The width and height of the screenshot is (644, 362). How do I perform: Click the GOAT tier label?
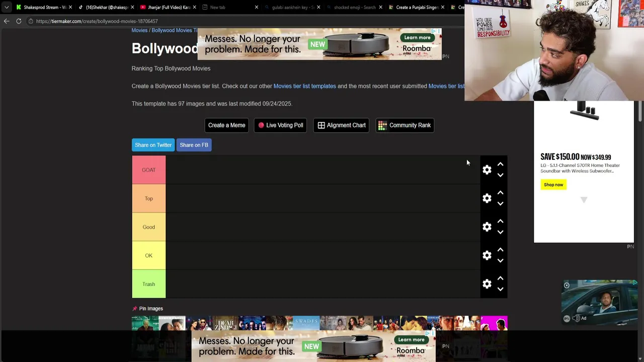pyautogui.click(x=148, y=170)
